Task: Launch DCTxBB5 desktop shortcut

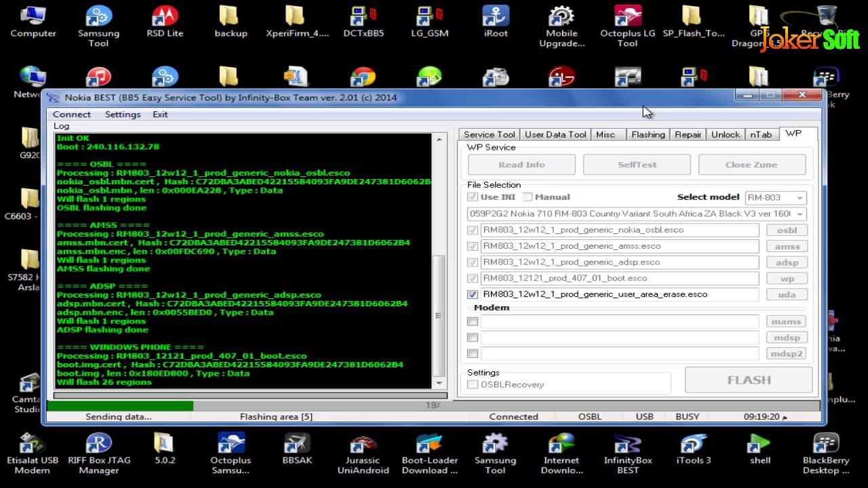Action: click(363, 22)
